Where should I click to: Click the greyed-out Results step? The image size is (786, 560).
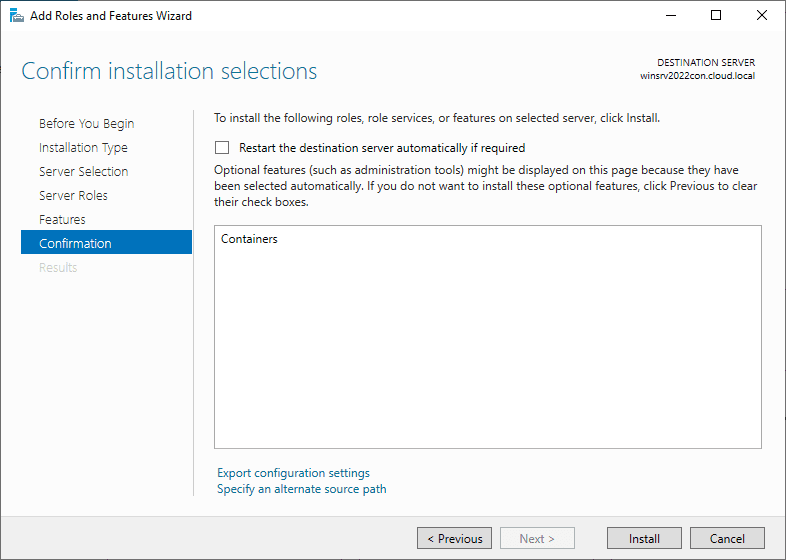tap(58, 268)
